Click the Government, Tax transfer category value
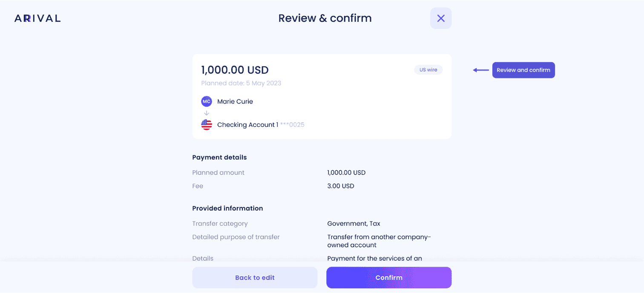 pos(354,224)
